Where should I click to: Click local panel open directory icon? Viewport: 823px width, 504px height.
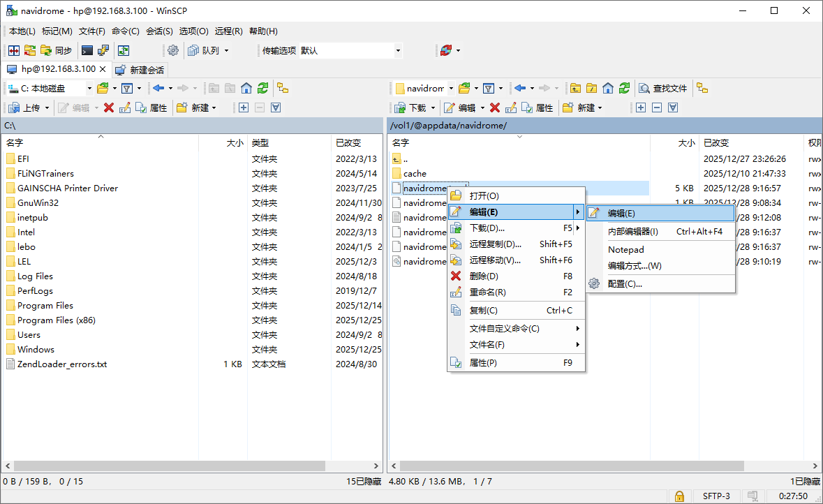[x=103, y=88]
